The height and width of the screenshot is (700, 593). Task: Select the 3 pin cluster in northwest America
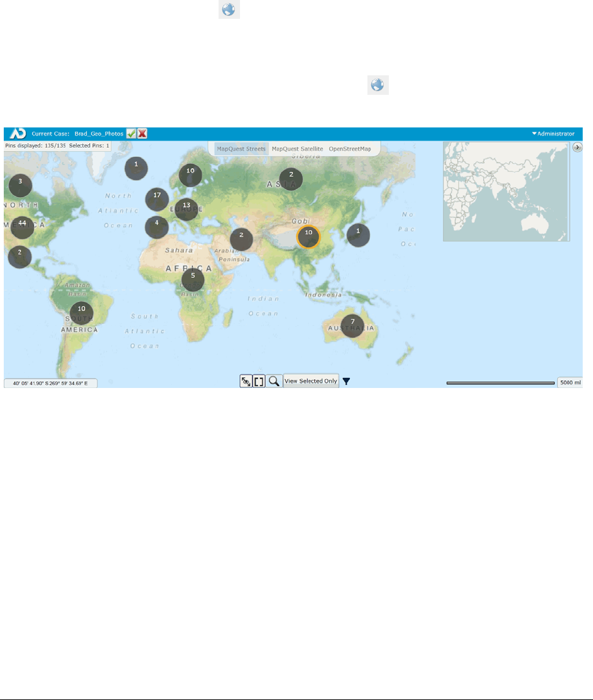pyautogui.click(x=20, y=185)
